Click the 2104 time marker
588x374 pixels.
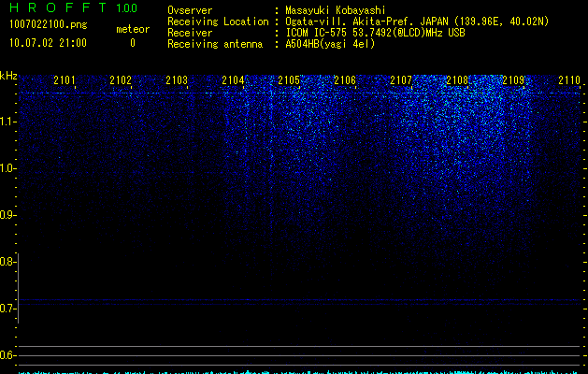[233, 79]
